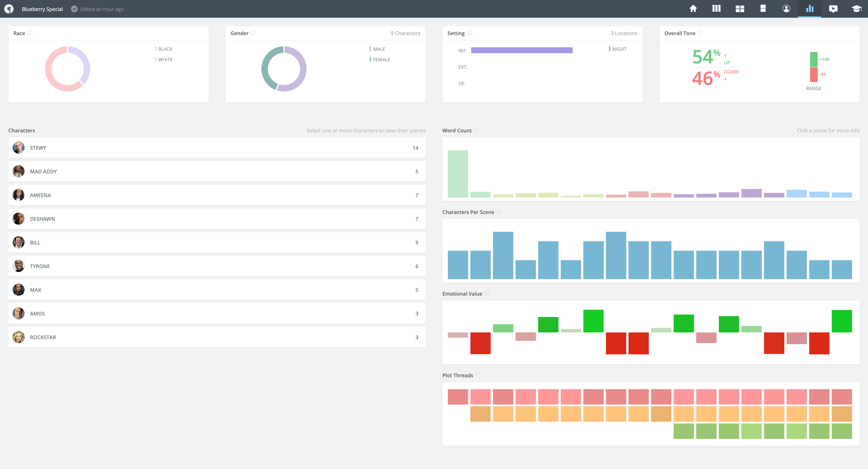Select the AMOS character row
Viewport: 868px width, 469px height.
(x=217, y=313)
